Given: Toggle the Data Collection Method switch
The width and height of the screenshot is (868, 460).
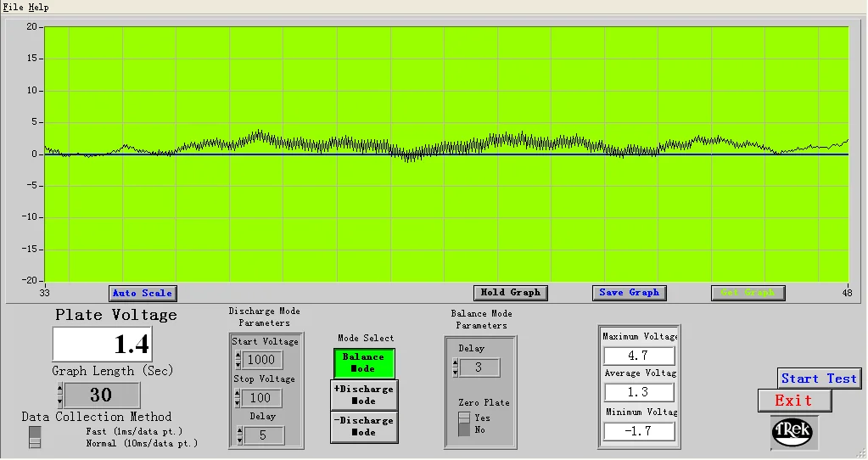Looking at the screenshot, I should (35, 436).
